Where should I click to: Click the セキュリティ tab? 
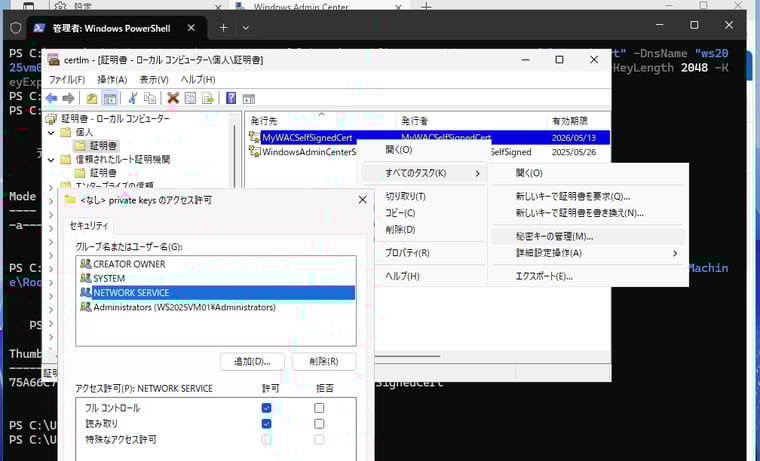tap(88, 225)
